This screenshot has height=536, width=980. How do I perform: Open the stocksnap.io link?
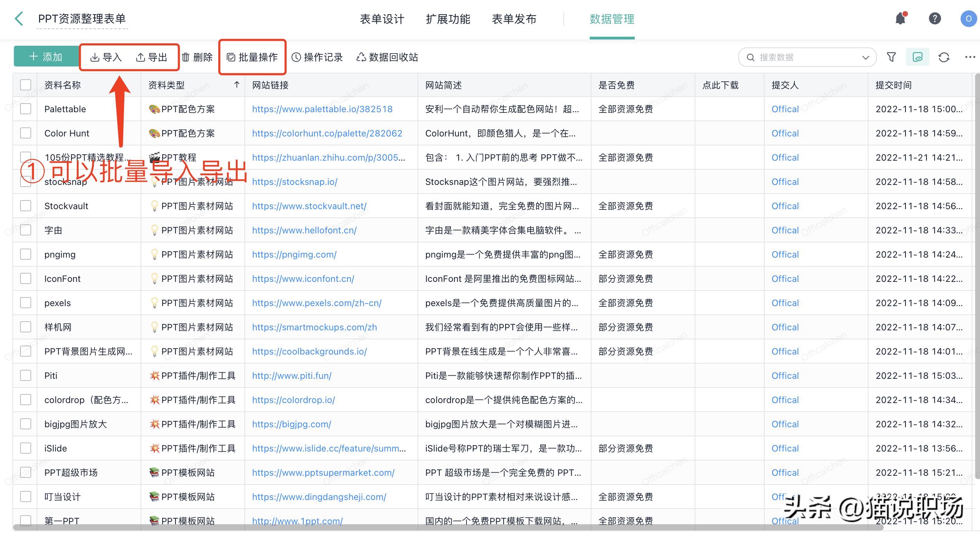(294, 182)
